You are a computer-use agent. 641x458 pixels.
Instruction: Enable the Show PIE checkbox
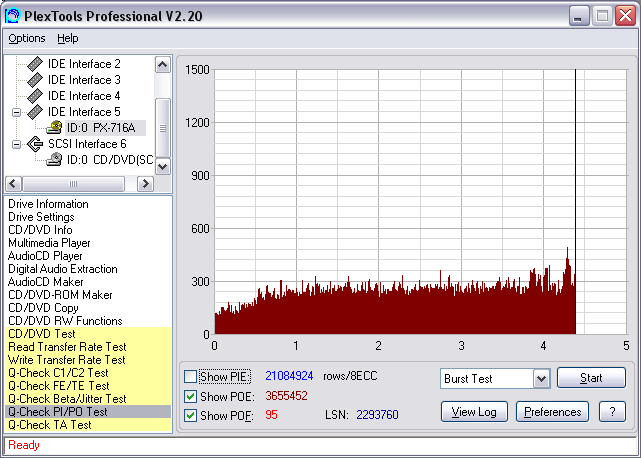tap(190, 376)
